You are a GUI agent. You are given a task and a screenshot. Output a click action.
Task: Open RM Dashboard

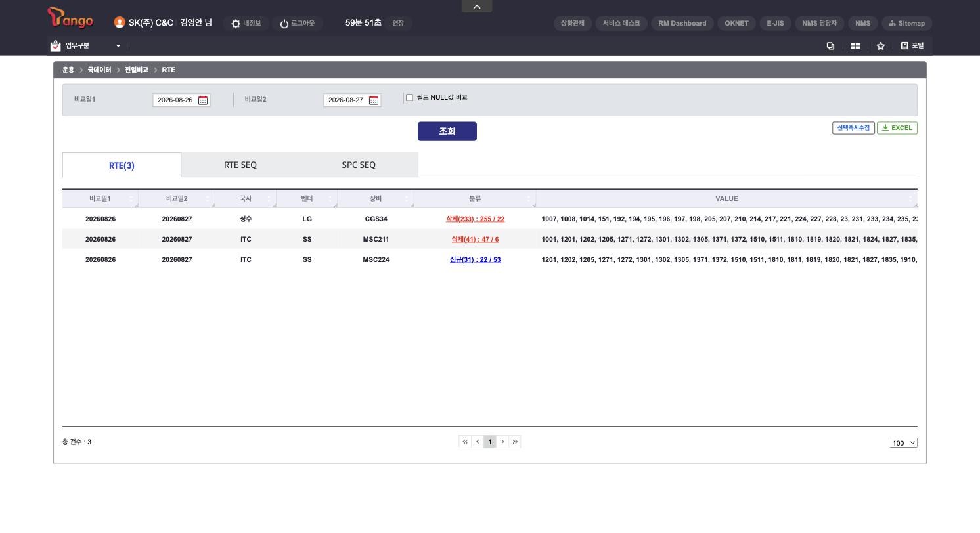(682, 23)
